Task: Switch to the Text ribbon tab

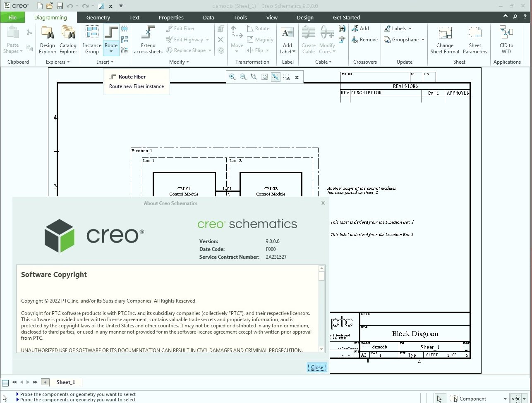Action: (134, 17)
